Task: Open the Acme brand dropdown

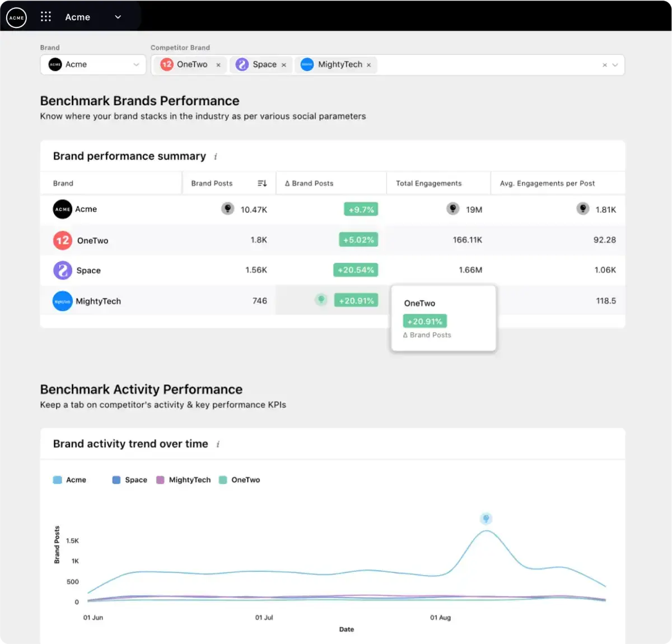Action: click(136, 64)
